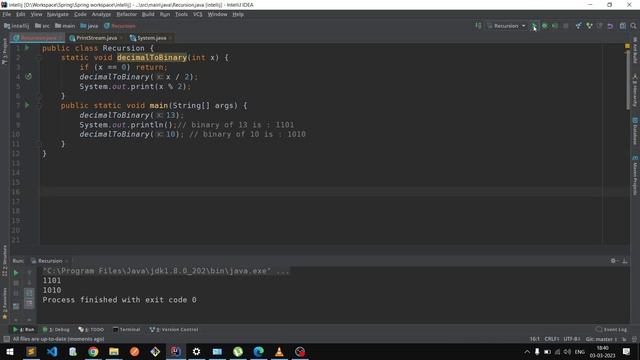Open the Project tool window side tab
The image size is (640, 360).
tap(4, 51)
